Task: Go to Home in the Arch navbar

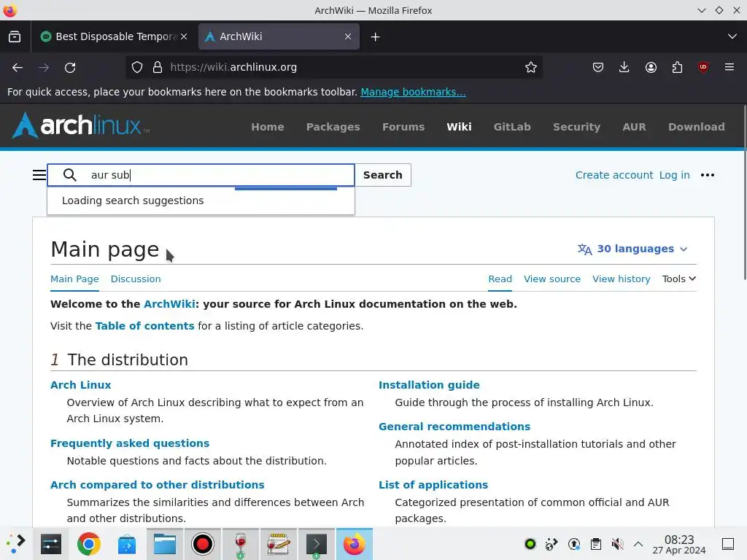Action: 268,127
